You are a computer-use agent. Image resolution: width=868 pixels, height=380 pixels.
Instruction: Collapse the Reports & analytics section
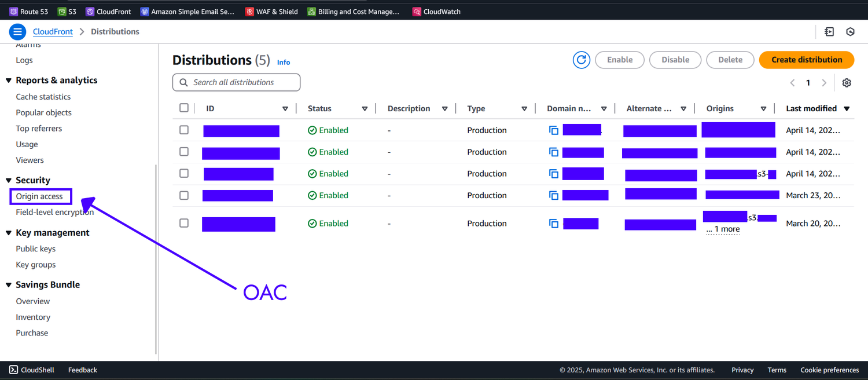point(9,81)
